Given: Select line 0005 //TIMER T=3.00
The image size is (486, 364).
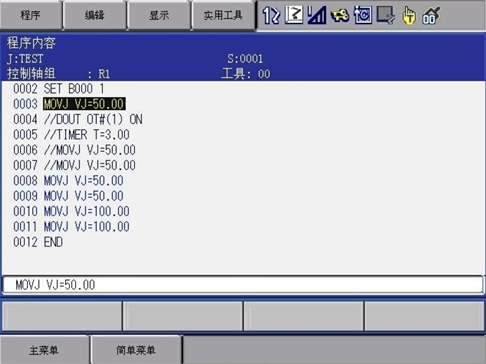Looking at the screenshot, I should click(71, 135).
